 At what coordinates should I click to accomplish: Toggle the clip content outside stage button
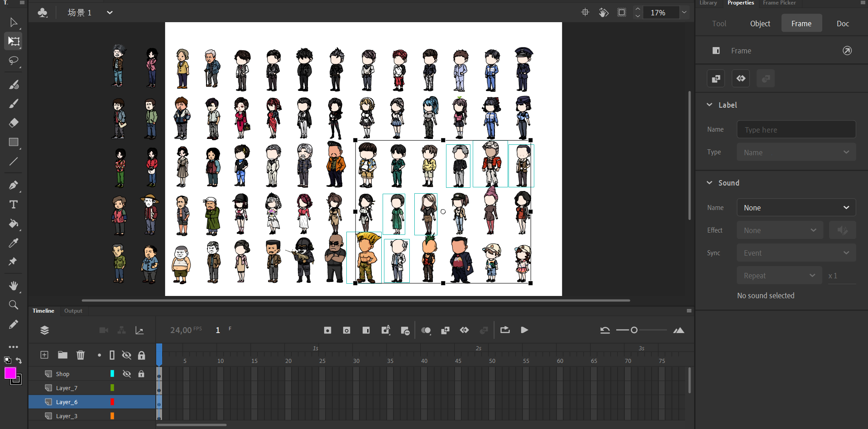point(622,13)
